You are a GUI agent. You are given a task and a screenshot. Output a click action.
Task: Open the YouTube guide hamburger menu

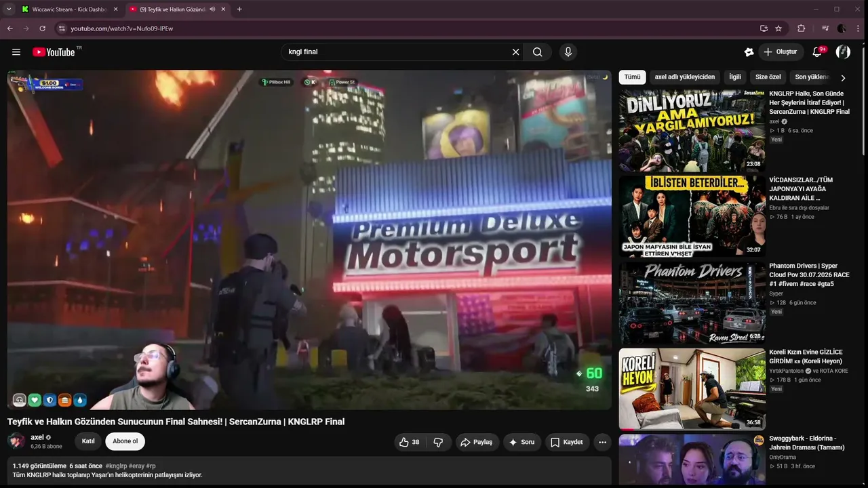click(x=16, y=52)
